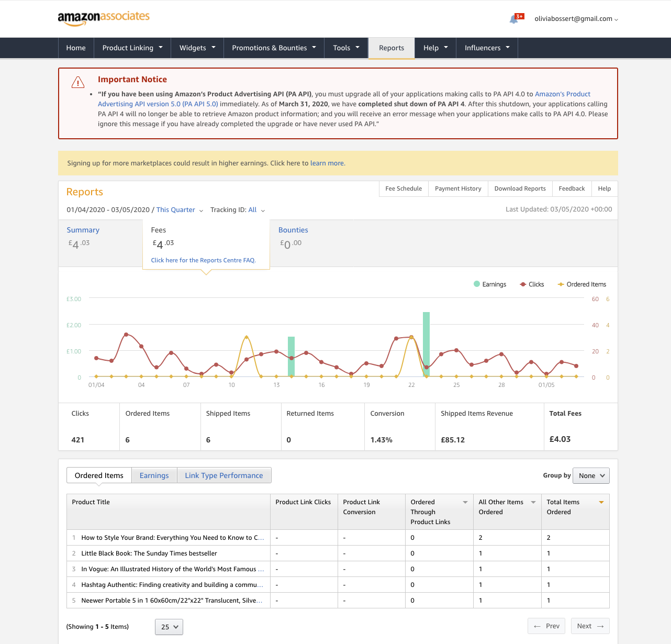Sort by Total Items Ordered arrow
Image resolution: width=671 pixels, height=644 pixels.
601,502
